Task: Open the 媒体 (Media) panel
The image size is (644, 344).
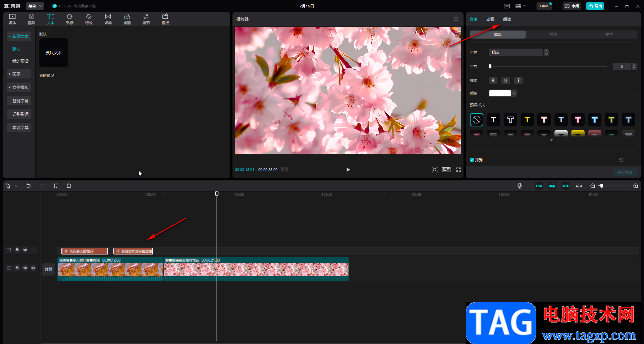Action: tap(12, 19)
